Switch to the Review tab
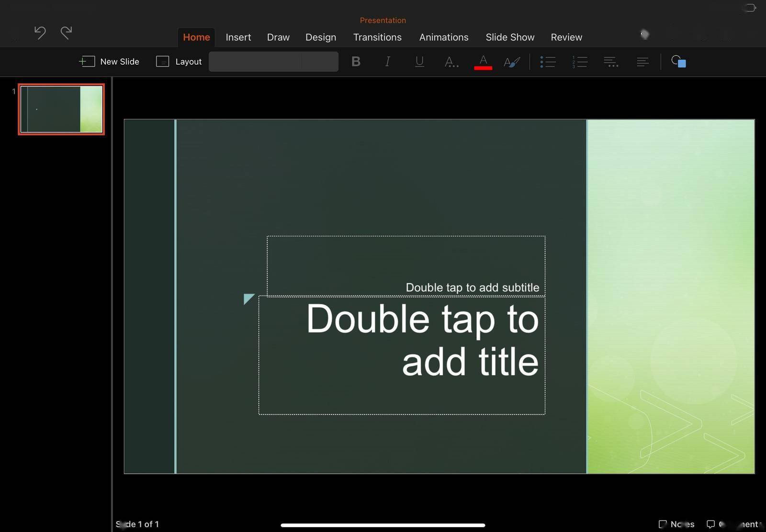Viewport: 766px width, 532px height. (x=566, y=37)
